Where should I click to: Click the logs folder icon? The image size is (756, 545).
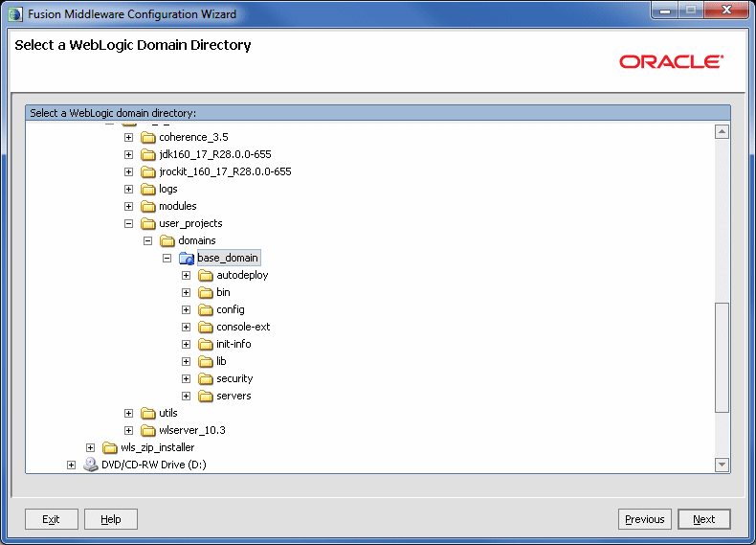tap(148, 190)
